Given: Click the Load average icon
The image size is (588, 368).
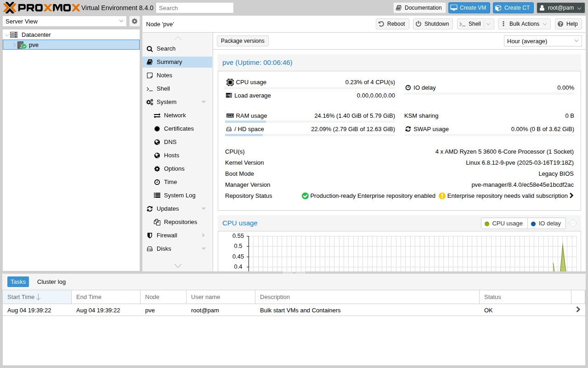Looking at the screenshot, I should pyautogui.click(x=229, y=95).
